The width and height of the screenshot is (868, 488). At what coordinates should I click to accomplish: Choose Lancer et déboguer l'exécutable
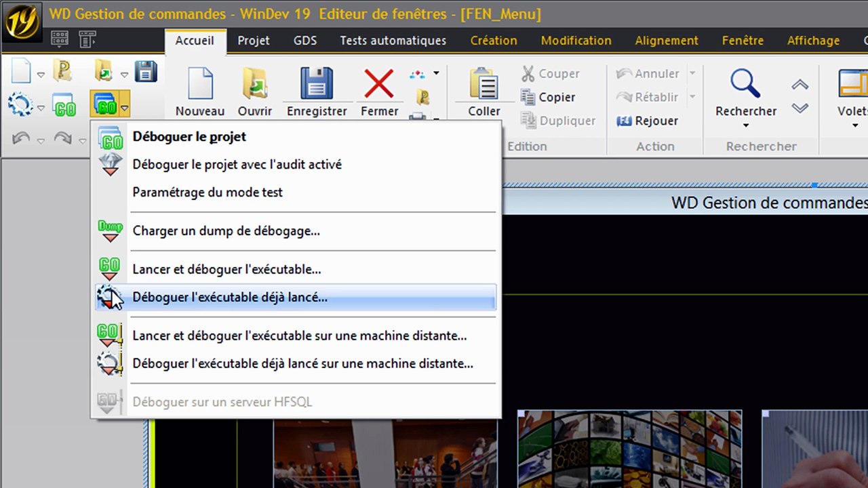pyautogui.click(x=296, y=269)
